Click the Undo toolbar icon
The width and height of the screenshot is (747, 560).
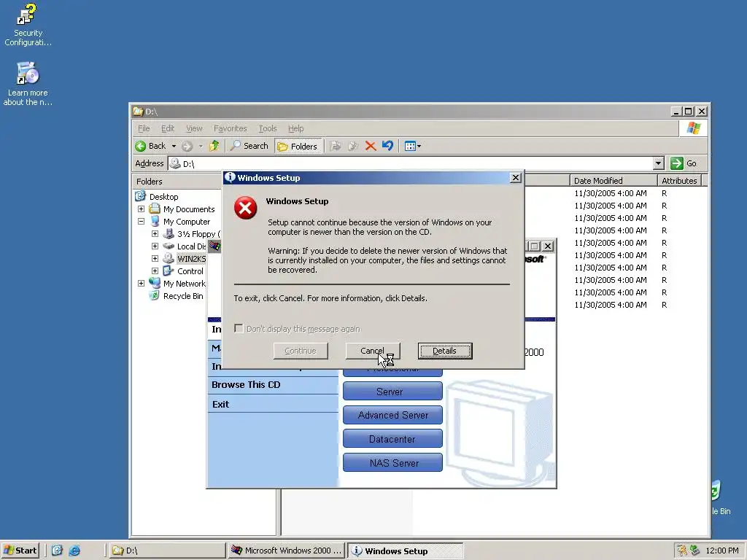pyautogui.click(x=388, y=146)
